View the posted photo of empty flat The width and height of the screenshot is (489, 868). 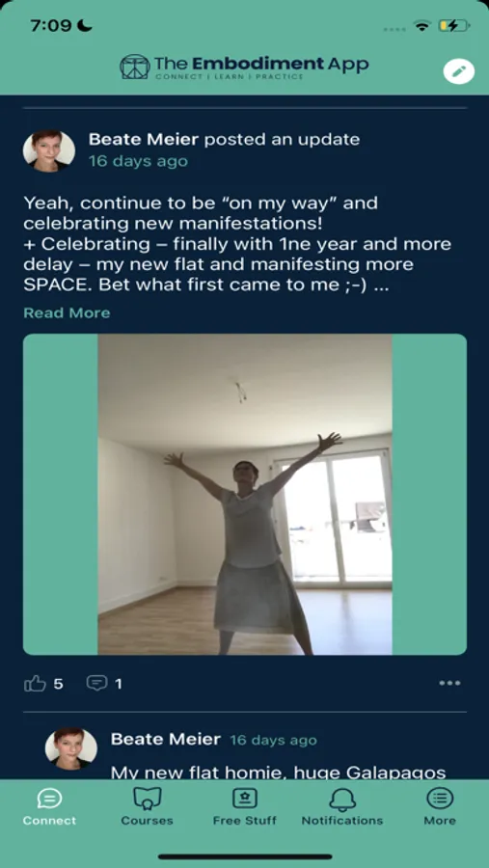245,495
